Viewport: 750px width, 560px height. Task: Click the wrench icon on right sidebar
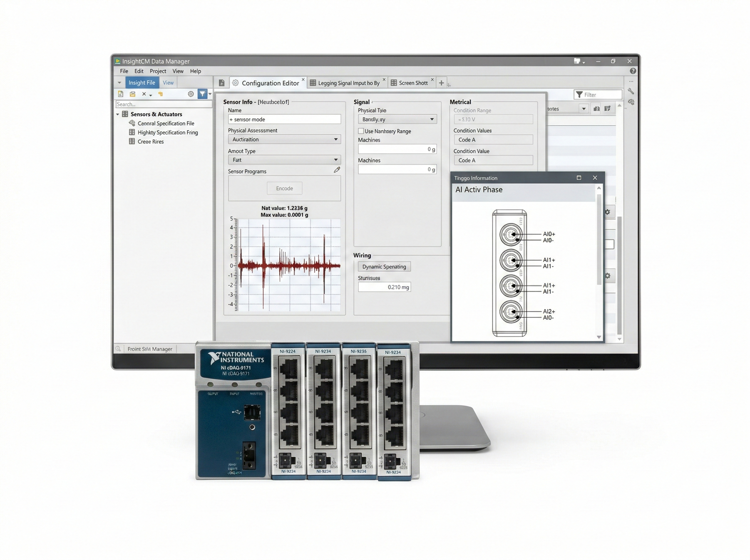point(631,91)
